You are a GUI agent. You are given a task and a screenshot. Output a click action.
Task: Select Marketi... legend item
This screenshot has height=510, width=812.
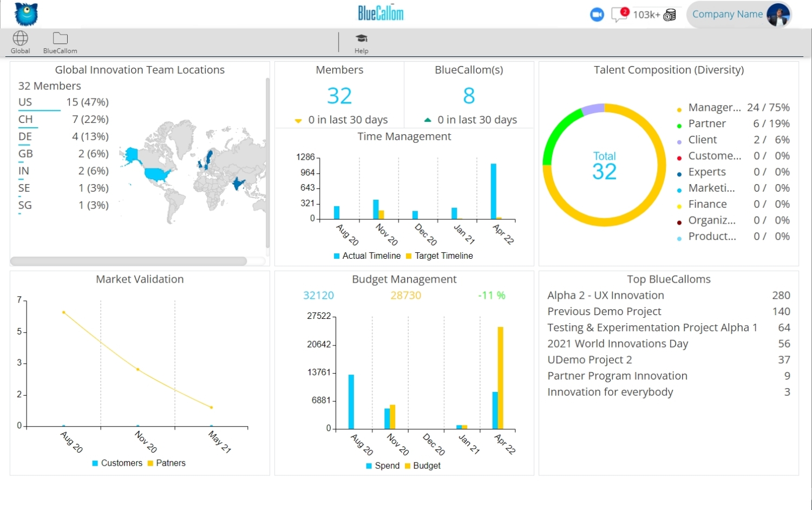coord(733,188)
